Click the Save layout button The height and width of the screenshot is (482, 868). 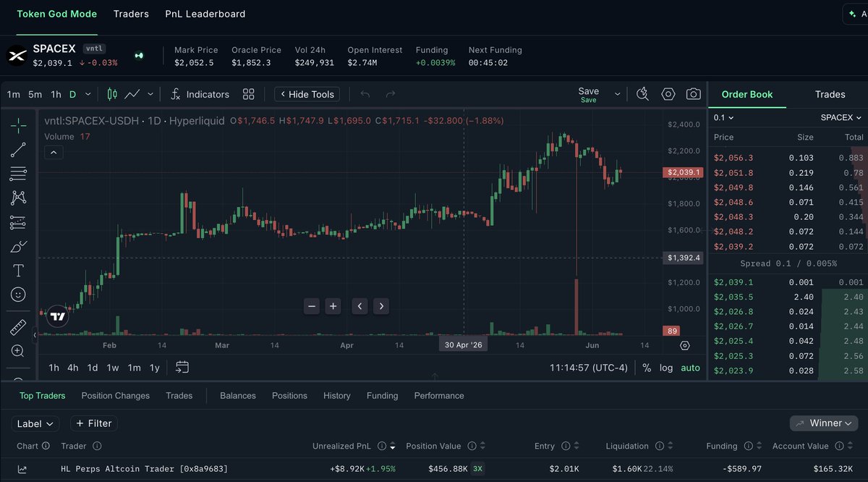[589, 94]
